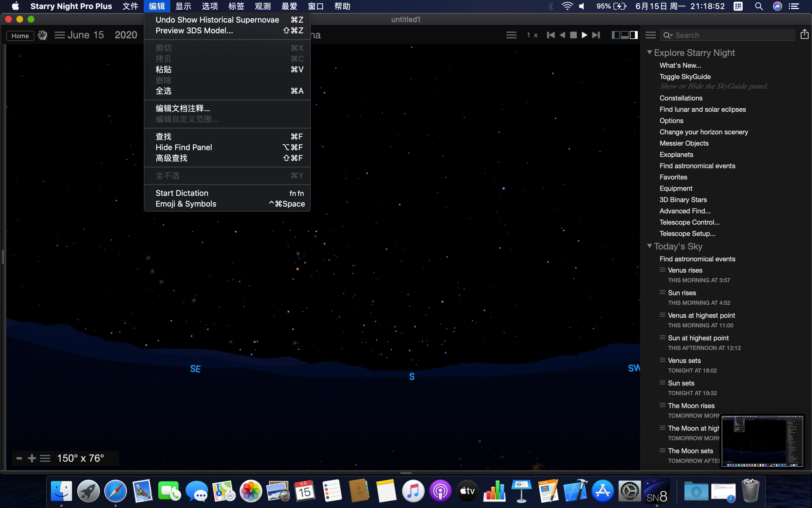Choose Start Dictation
This screenshot has height=508, width=812.
click(227, 193)
